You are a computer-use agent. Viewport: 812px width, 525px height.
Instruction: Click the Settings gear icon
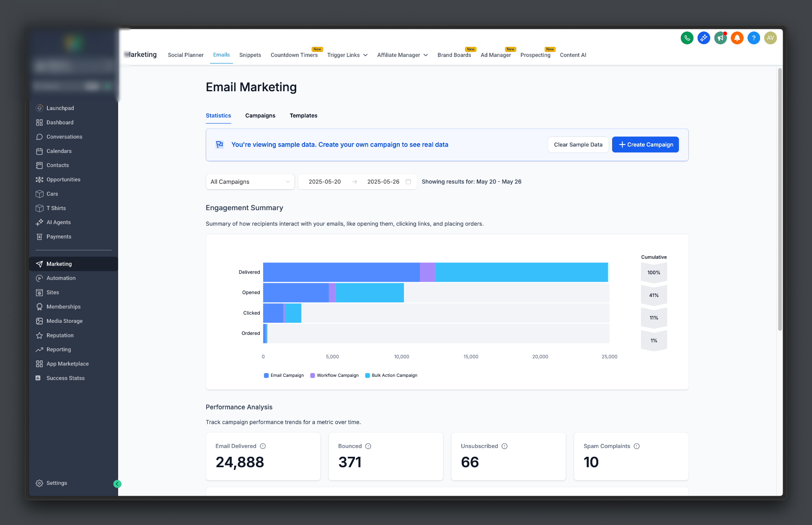[x=39, y=483]
